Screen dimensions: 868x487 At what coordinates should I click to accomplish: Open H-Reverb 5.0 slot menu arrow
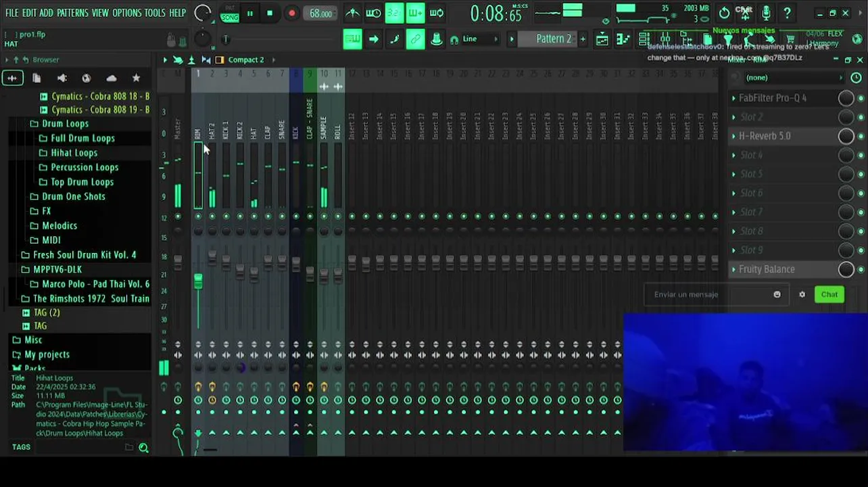[x=733, y=136]
